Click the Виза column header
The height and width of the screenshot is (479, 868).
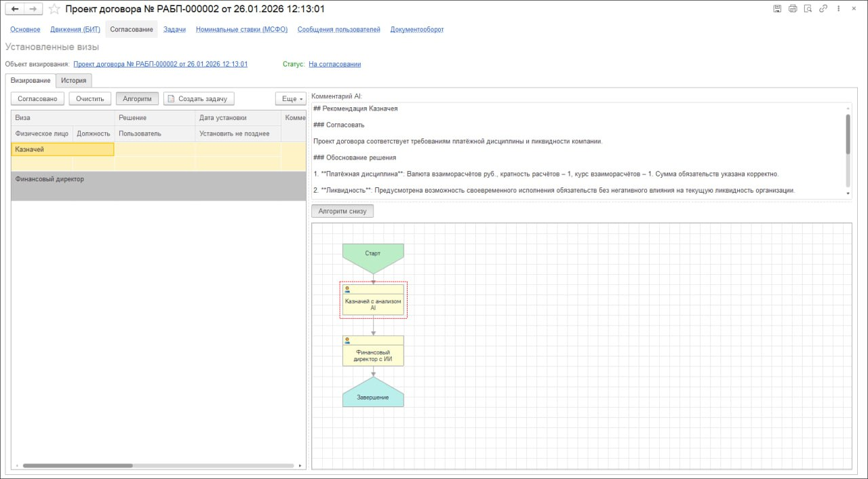pyautogui.click(x=62, y=117)
